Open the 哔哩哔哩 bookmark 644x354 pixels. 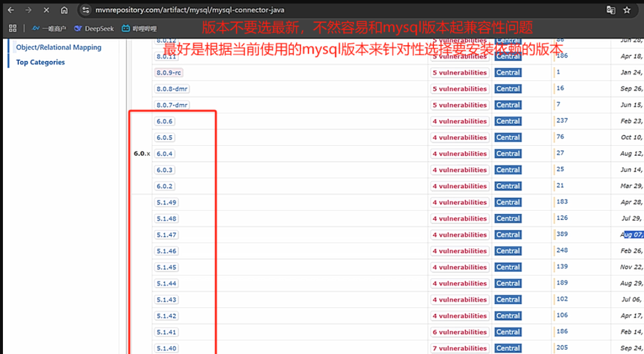(x=139, y=28)
